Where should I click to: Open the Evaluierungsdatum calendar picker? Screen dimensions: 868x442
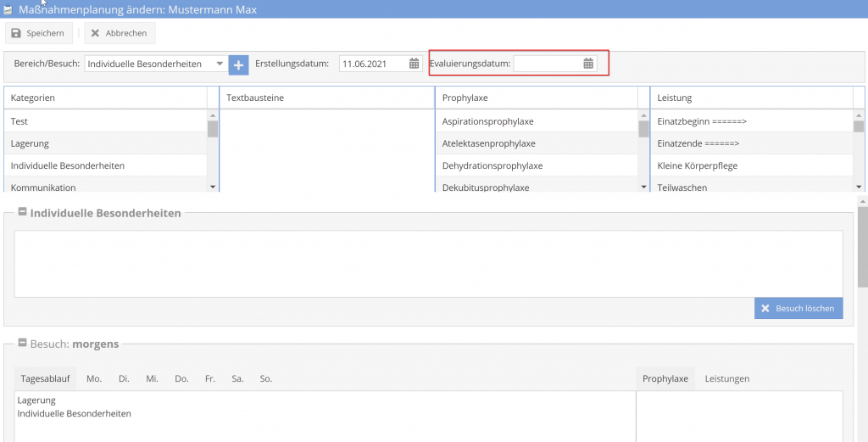(x=588, y=64)
